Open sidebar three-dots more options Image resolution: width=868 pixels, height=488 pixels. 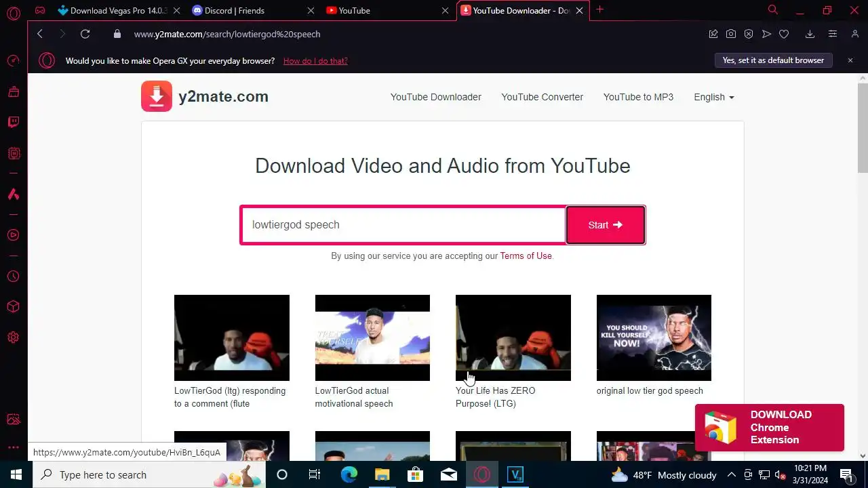tap(14, 447)
